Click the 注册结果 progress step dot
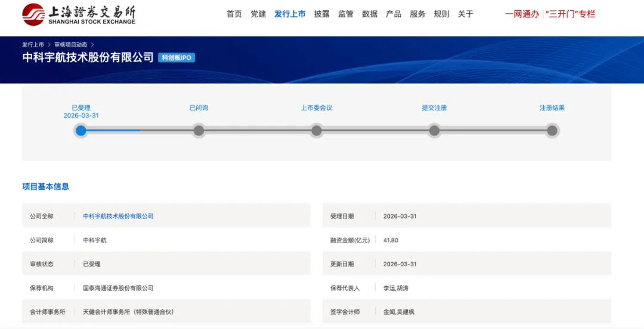Image resolution: width=644 pixels, height=329 pixels. (x=552, y=130)
